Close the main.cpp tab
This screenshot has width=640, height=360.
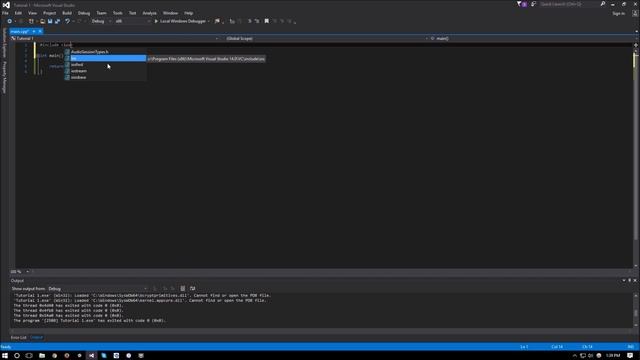40,31
